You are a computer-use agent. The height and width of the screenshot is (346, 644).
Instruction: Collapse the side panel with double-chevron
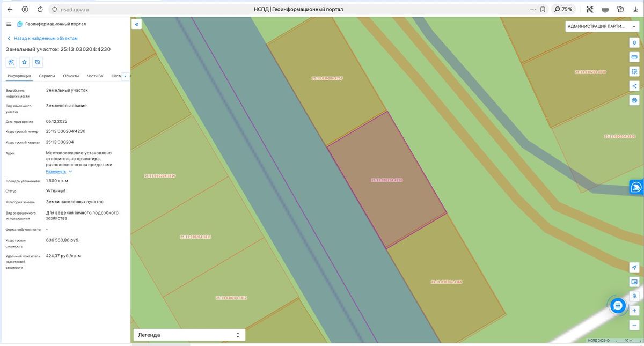(x=137, y=24)
